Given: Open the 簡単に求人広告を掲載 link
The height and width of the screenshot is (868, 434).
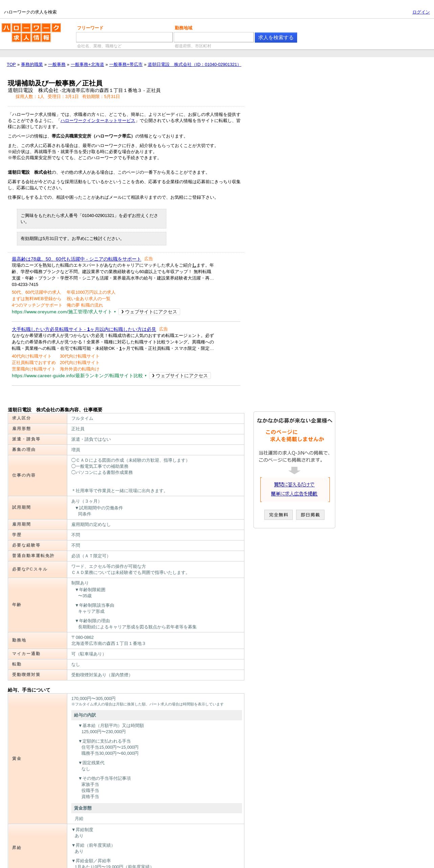Looking at the screenshot, I should pyautogui.click(x=294, y=494).
